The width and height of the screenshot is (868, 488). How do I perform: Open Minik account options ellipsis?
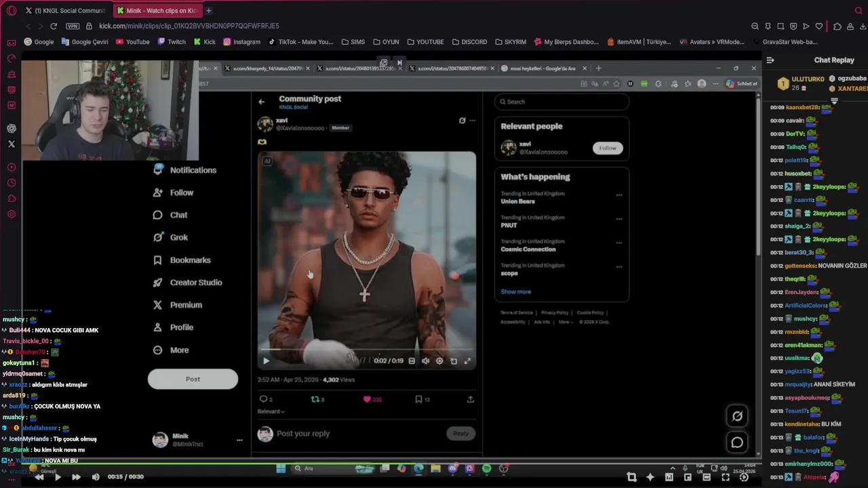pyautogui.click(x=239, y=440)
